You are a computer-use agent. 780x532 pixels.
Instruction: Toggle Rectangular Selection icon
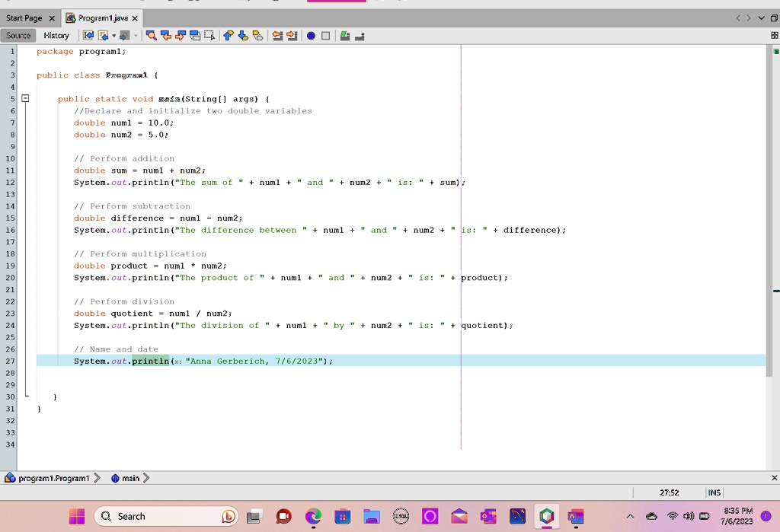pyautogui.click(x=209, y=35)
